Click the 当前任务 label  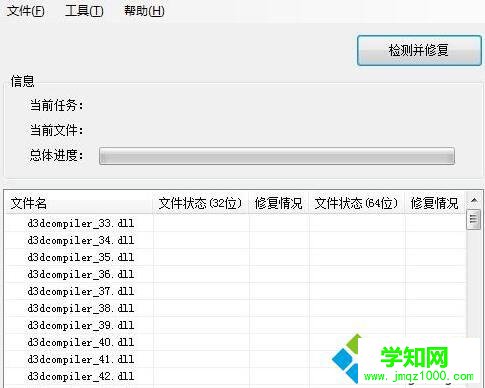point(56,106)
